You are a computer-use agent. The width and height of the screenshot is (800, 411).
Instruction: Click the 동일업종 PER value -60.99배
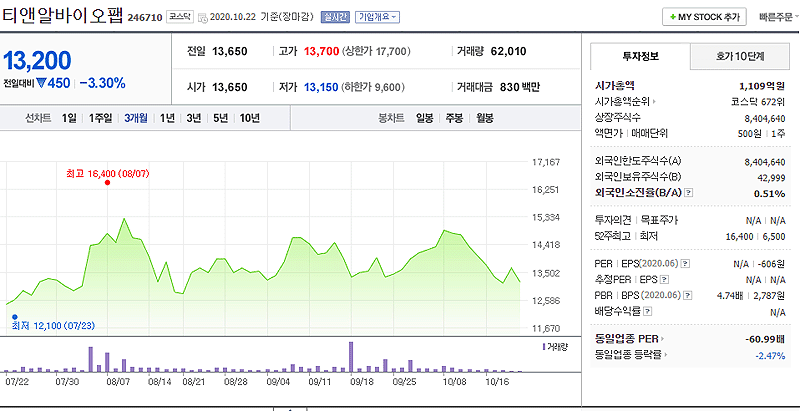(765, 339)
